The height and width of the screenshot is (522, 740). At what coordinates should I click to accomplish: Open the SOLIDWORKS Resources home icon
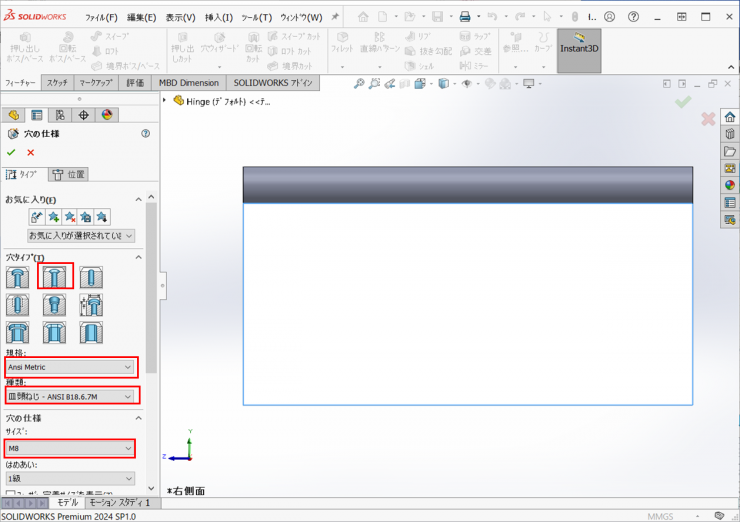[x=730, y=117]
